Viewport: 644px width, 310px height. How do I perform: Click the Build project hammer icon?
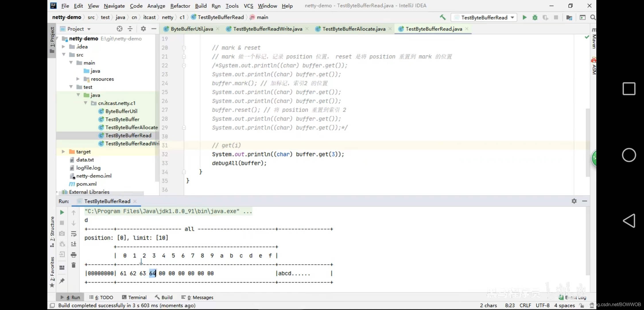click(443, 17)
